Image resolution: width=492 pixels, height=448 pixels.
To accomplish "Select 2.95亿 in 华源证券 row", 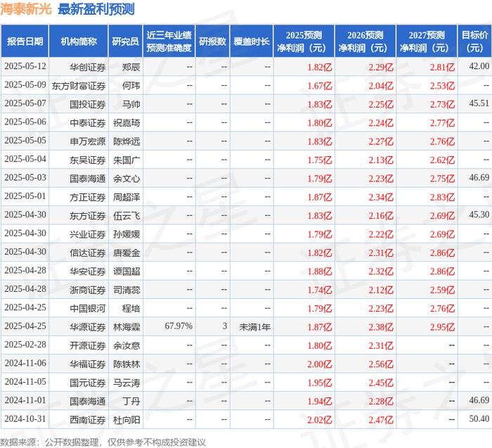I will point(442,327).
